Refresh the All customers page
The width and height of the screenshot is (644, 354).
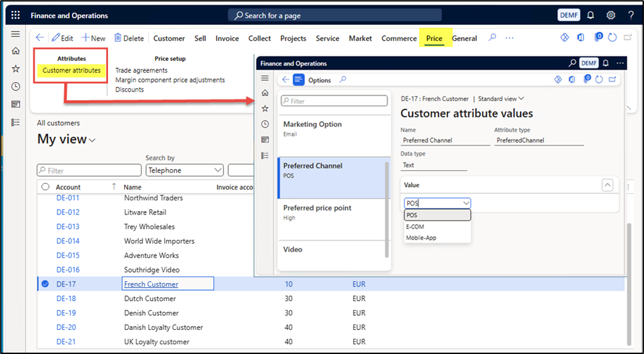point(613,38)
